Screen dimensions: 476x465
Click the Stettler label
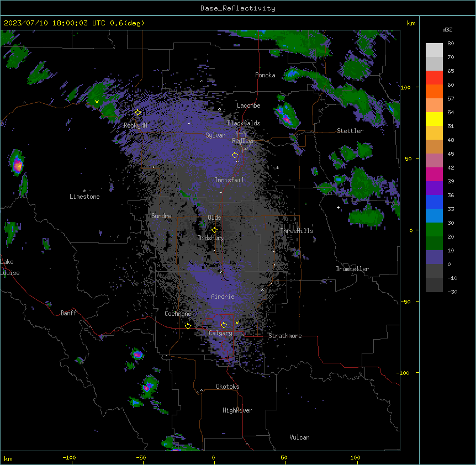[x=350, y=131]
